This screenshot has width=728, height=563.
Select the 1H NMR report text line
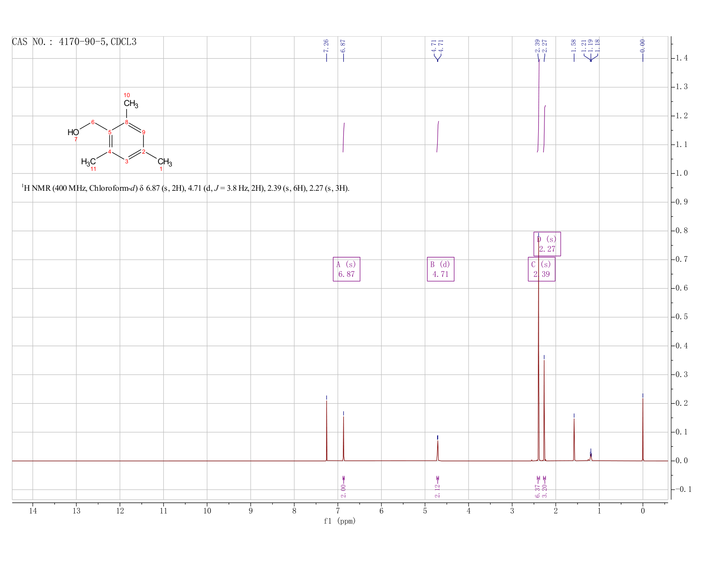coord(186,188)
